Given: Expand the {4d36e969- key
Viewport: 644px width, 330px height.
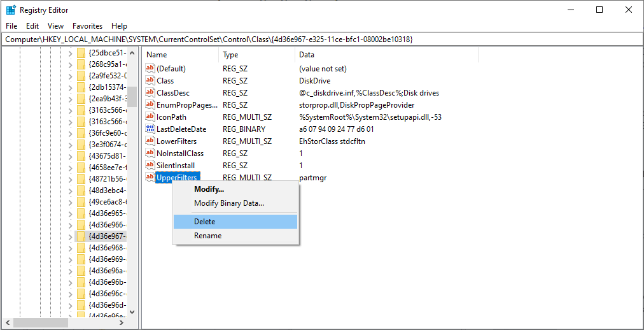Looking at the screenshot, I should tap(70, 259).
